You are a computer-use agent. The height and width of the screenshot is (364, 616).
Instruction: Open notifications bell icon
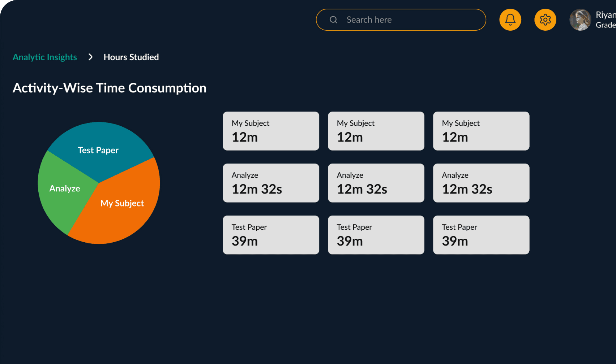click(x=510, y=20)
